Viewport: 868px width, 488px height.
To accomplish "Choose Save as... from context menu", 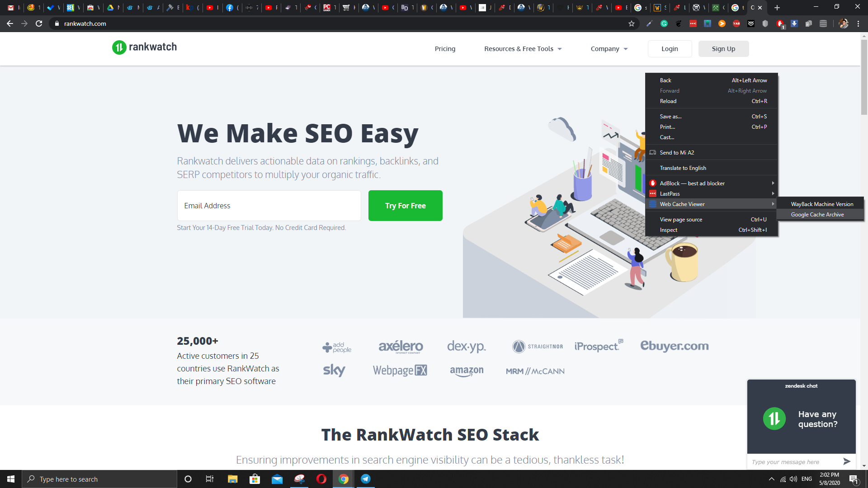I will [712, 117].
